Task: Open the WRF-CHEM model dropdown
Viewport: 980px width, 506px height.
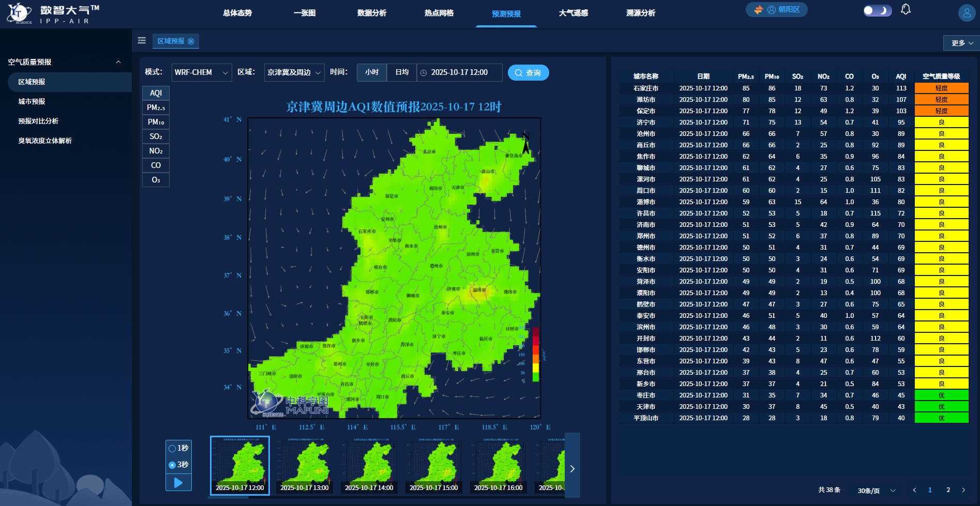Action: (201, 72)
